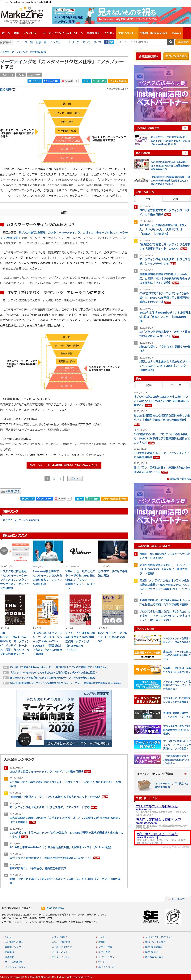Image resolution: width=191 pixels, height=980 pixels.
Task: Share via top ツイート button under title
Action: point(34,81)
